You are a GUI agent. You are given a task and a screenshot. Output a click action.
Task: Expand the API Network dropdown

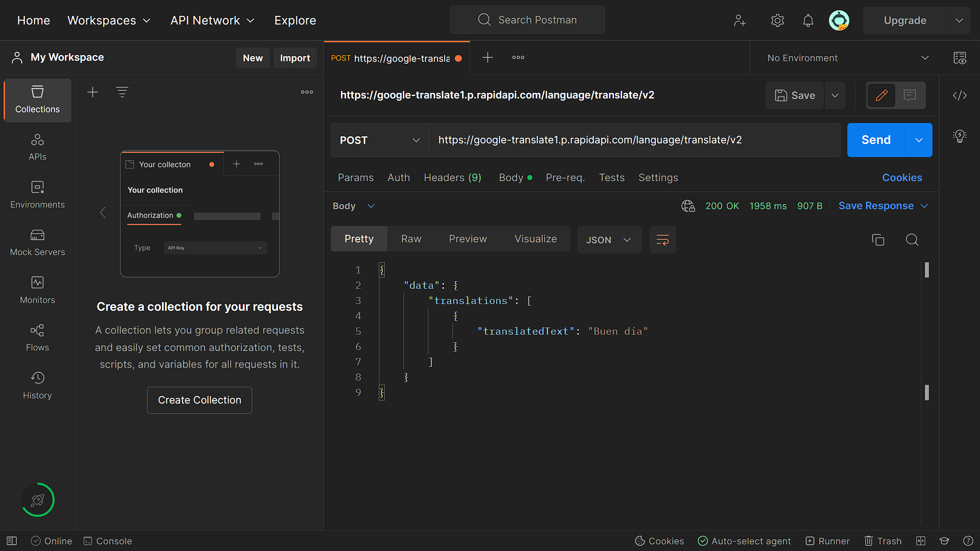coord(212,20)
